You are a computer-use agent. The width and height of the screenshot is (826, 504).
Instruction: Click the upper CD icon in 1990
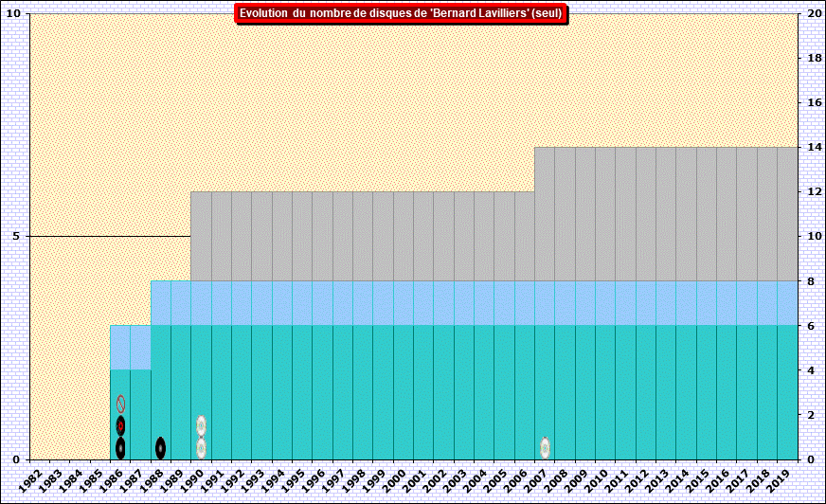click(201, 425)
